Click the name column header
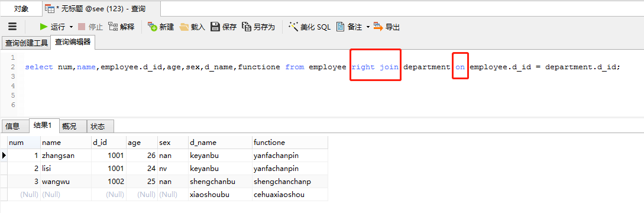 (66, 143)
